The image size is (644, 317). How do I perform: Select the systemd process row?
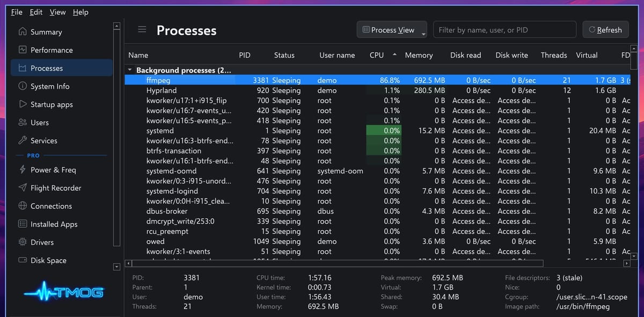pyautogui.click(x=378, y=131)
